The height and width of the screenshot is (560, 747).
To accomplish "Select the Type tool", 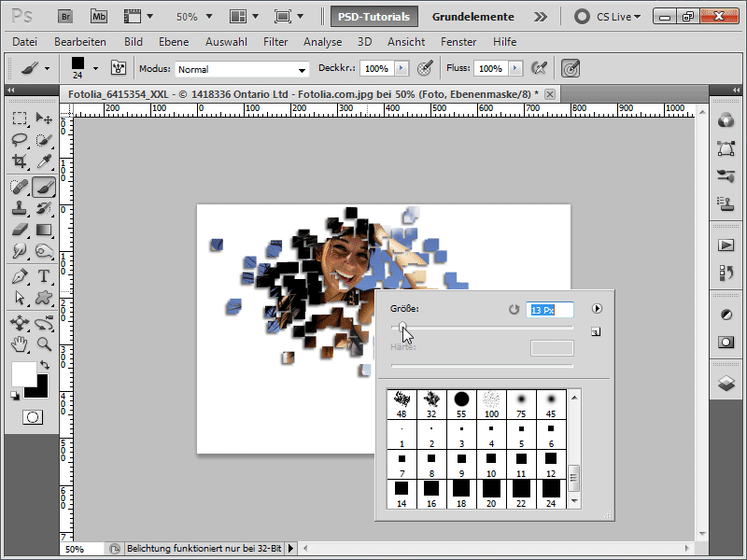I will tap(44, 276).
